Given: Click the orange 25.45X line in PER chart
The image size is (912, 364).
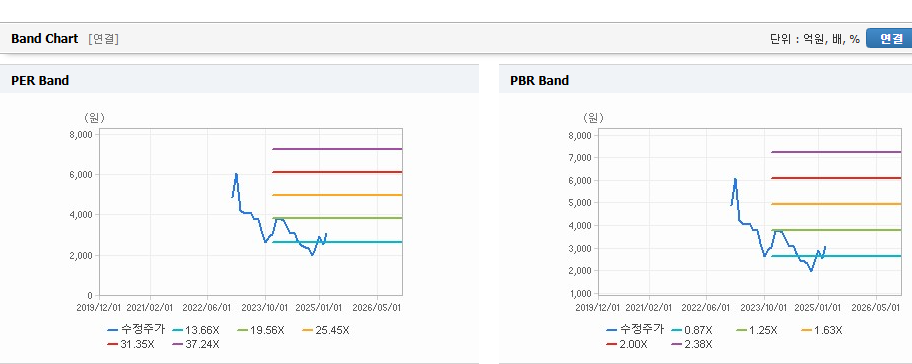Looking at the screenshot, I should [x=337, y=195].
